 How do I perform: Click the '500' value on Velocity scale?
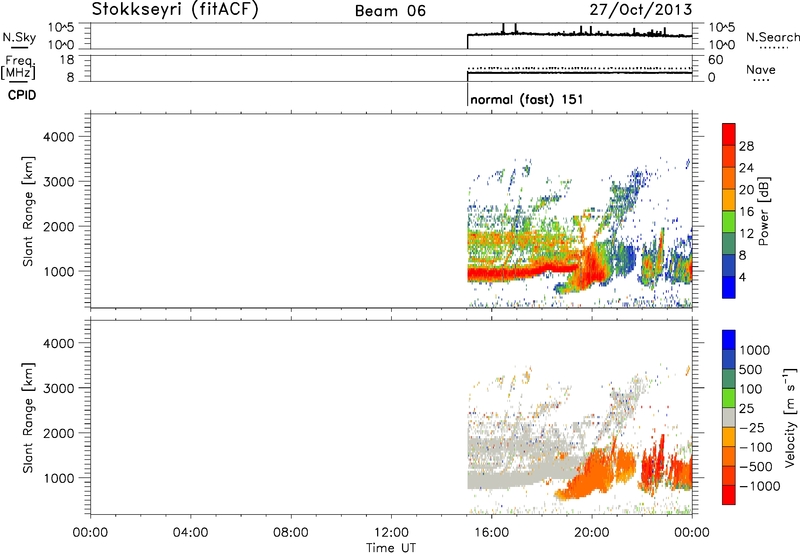751,370
